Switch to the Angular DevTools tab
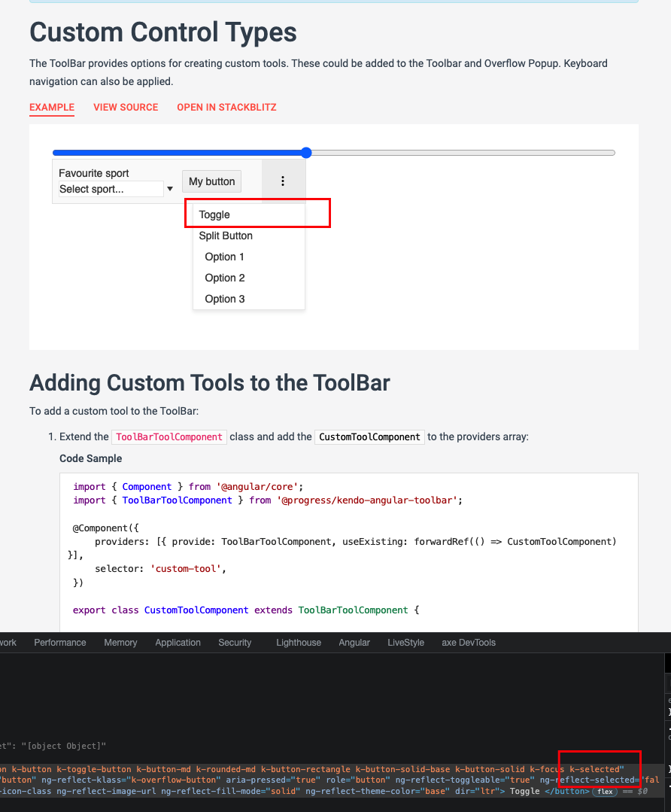 (354, 643)
